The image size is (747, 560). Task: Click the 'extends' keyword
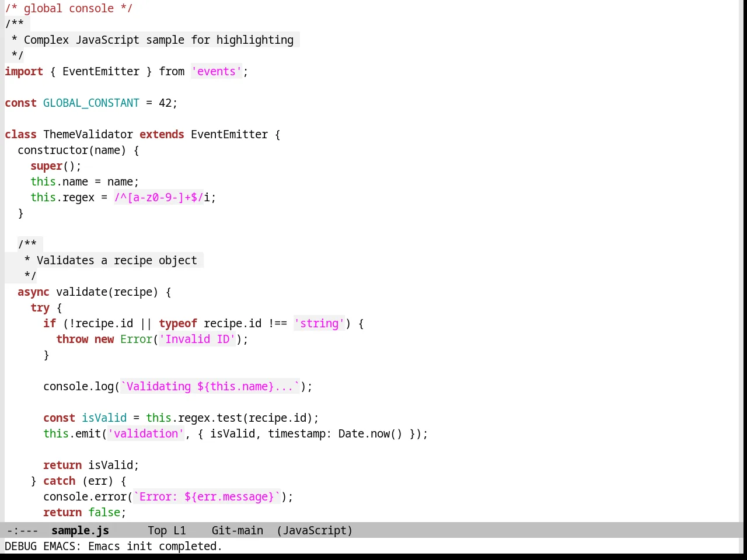pyautogui.click(x=162, y=134)
